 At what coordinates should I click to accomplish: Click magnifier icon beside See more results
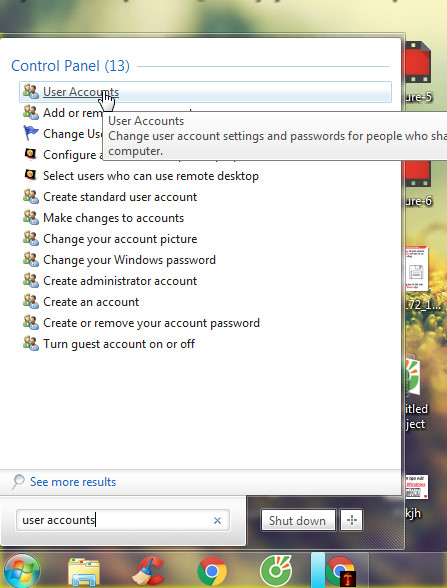18,482
